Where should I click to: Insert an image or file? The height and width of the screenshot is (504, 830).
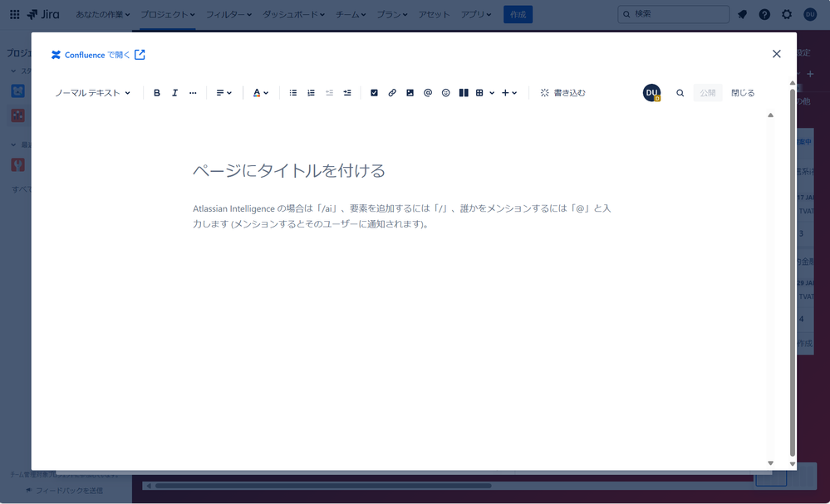pyautogui.click(x=410, y=92)
